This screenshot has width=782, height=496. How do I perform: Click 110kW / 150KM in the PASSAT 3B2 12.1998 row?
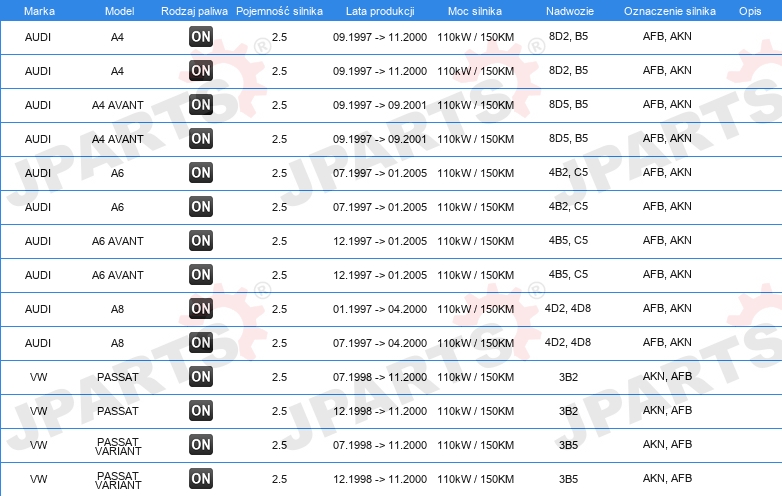pyautogui.click(x=475, y=411)
